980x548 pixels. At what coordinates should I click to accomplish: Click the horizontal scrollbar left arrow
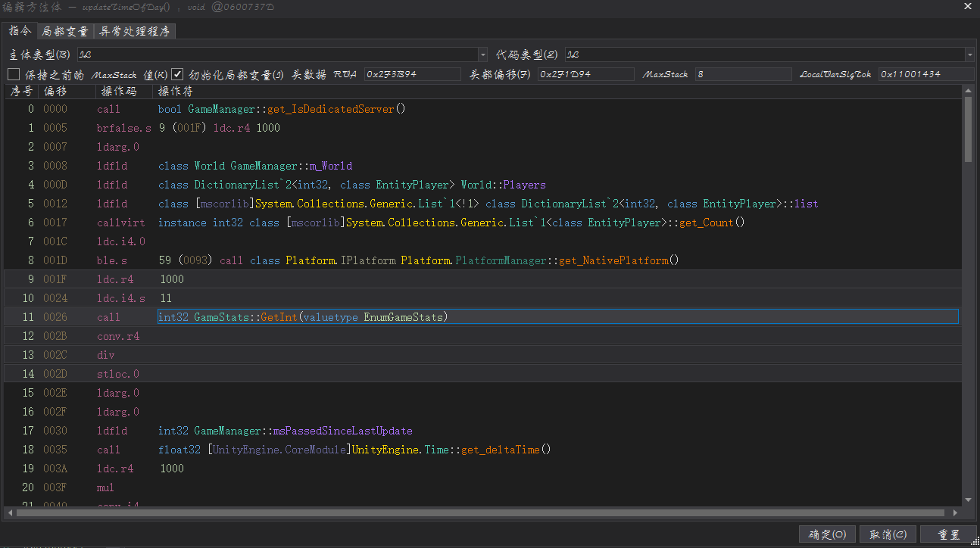pyautogui.click(x=9, y=512)
